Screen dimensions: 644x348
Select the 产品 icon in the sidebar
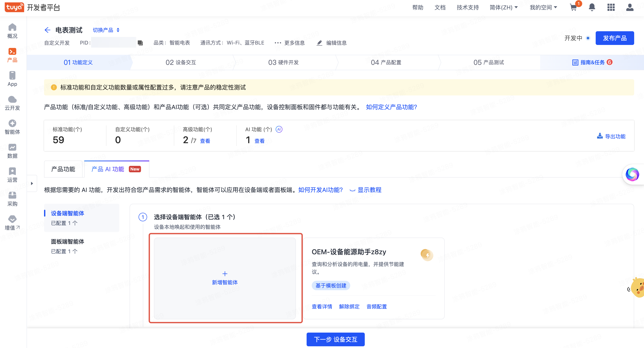[12, 55]
